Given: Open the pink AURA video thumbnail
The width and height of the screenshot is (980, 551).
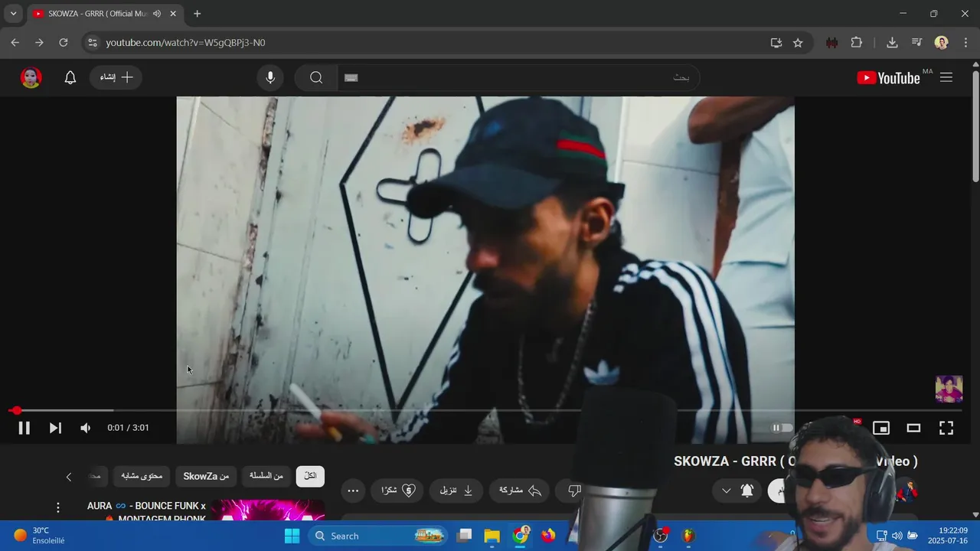Looking at the screenshot, I should (268, 510).
